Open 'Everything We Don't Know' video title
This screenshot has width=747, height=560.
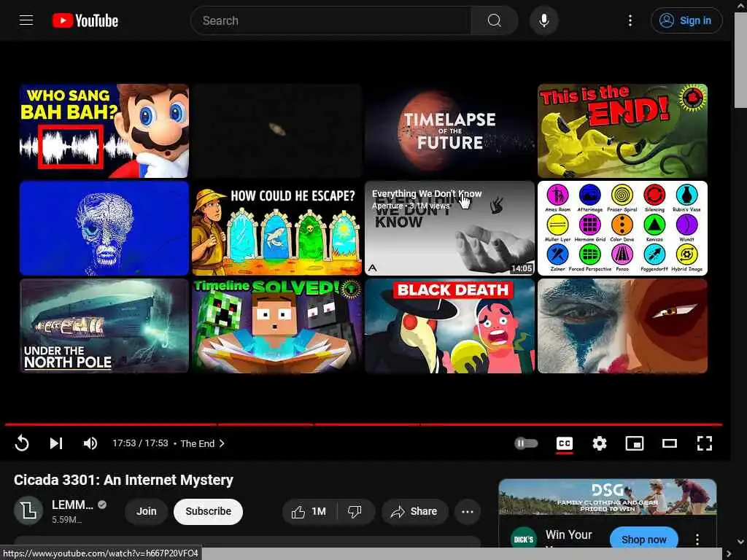tap(427, 194)
